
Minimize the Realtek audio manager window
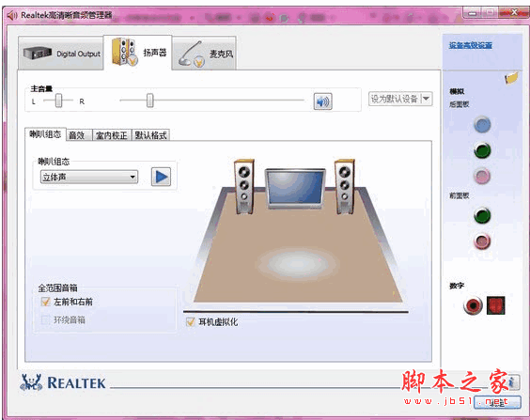pyautogui.click(x=473, y=13)
